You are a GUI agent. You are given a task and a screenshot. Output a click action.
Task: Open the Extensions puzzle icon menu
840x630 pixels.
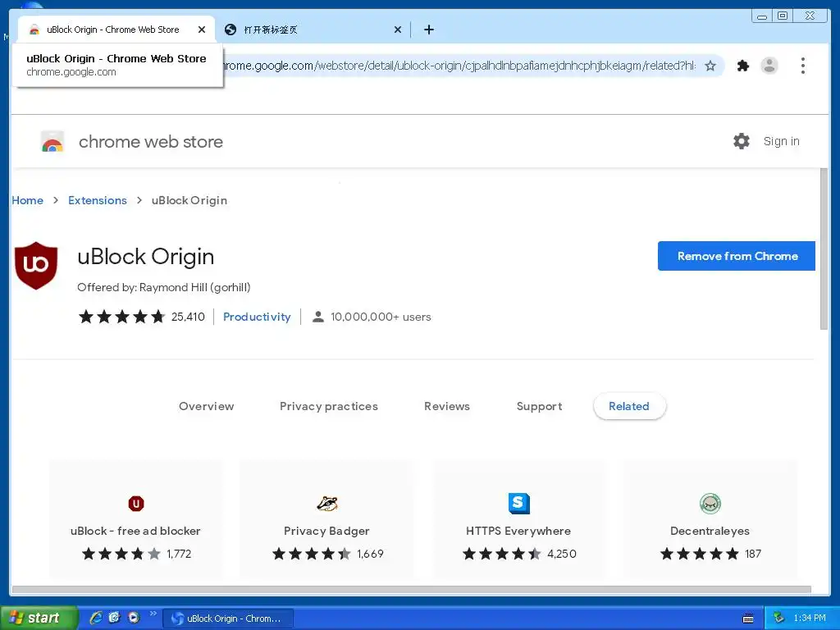(742, 66)
